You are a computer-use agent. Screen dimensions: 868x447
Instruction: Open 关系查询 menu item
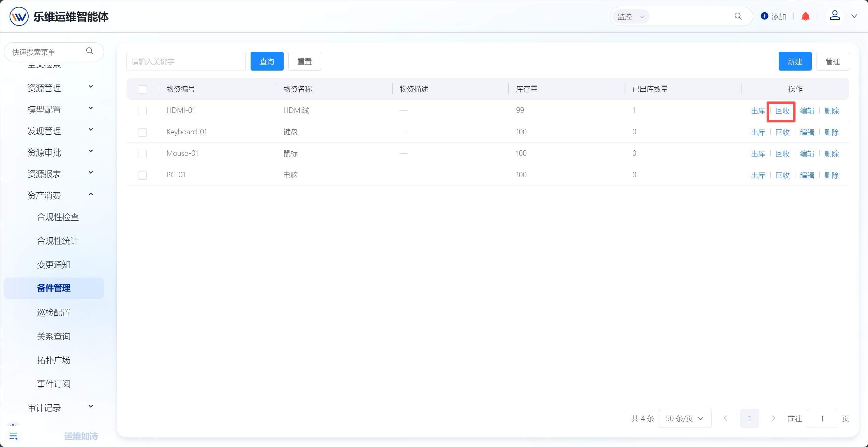pos(54,336)
